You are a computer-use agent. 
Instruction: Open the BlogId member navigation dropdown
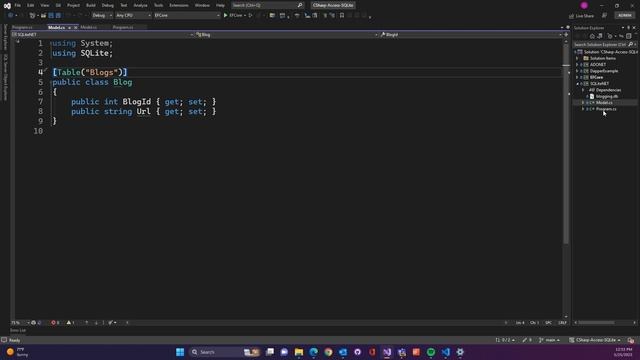471,35
